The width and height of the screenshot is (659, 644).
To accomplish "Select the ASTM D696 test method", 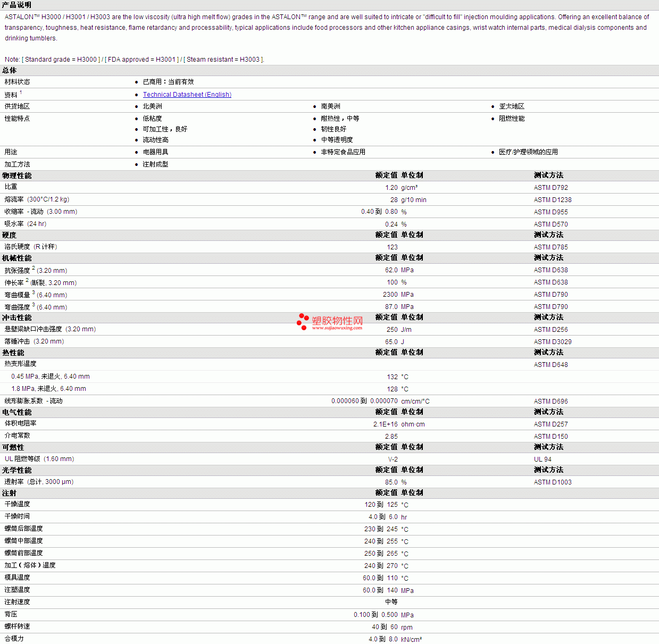I will [551, 402].
